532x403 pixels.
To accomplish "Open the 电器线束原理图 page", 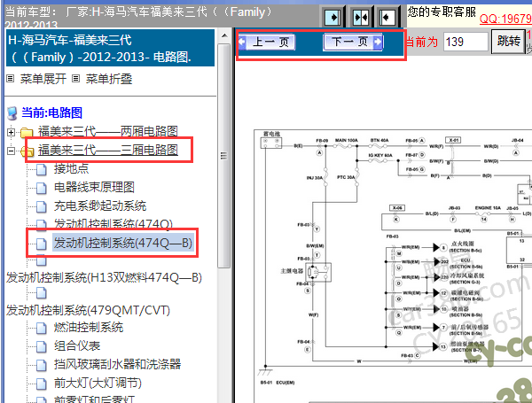I will [x=94, y=187].
